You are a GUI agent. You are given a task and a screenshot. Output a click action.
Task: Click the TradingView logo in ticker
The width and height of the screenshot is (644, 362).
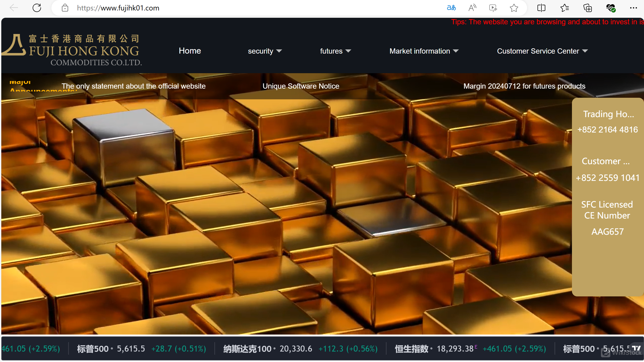pos(636,348)
